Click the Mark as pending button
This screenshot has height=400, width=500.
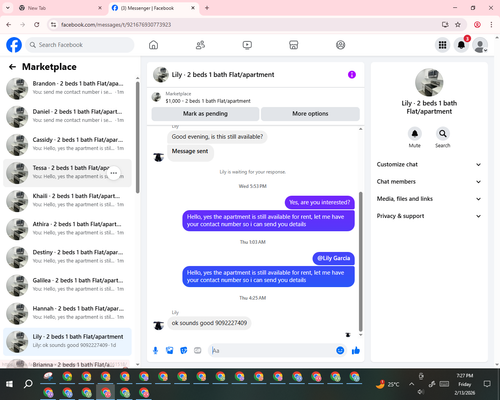(205, 114)
